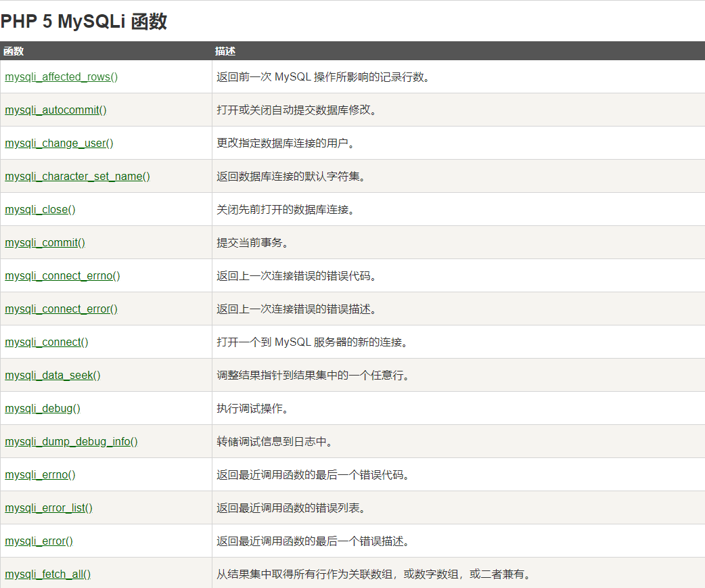Open the mysqli_autocommit() function link
The height and width of the screenshot is (588, 705).
(55, 110)
